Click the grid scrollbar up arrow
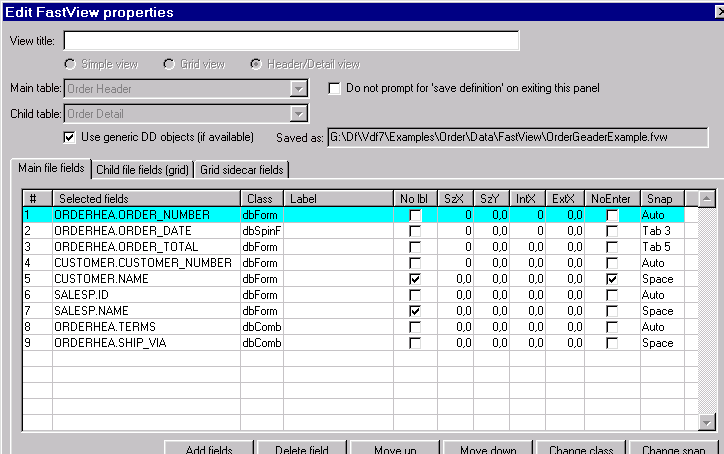Screen dimensions: 724x454 (706, 199)
